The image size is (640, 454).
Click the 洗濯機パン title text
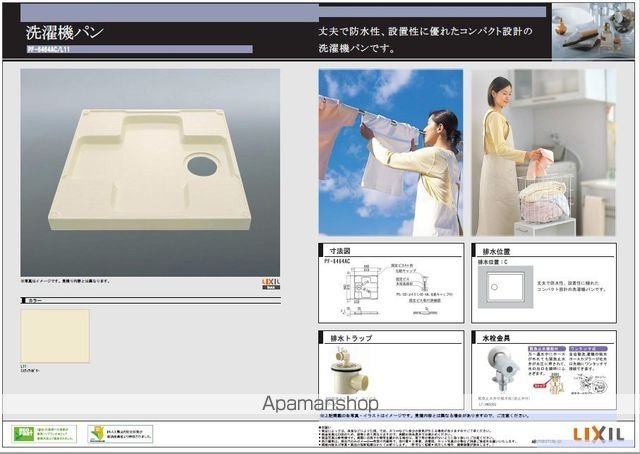coord(66,34)
